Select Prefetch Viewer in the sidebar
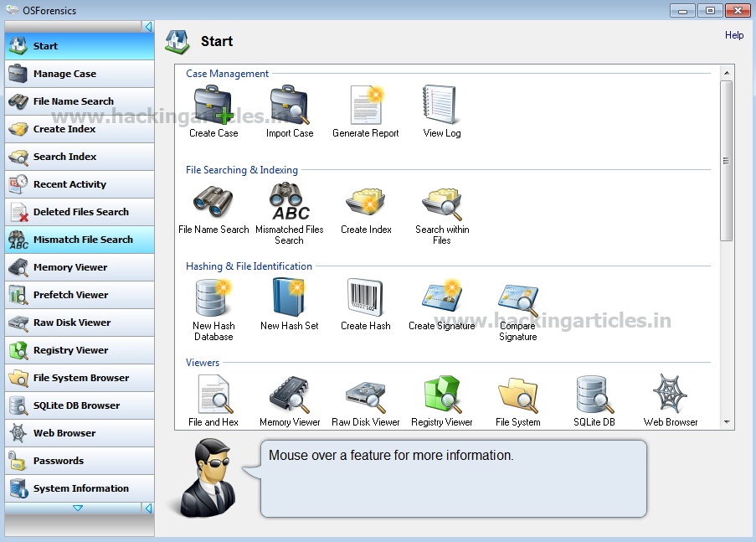Viewport: 756px width, 542px height. (x=80, y=295)
